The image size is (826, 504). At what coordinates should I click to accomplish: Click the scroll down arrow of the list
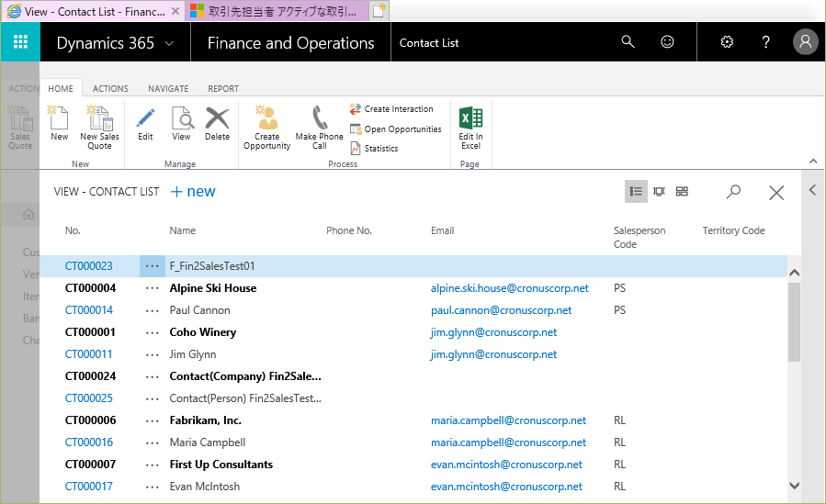point(795,486)
